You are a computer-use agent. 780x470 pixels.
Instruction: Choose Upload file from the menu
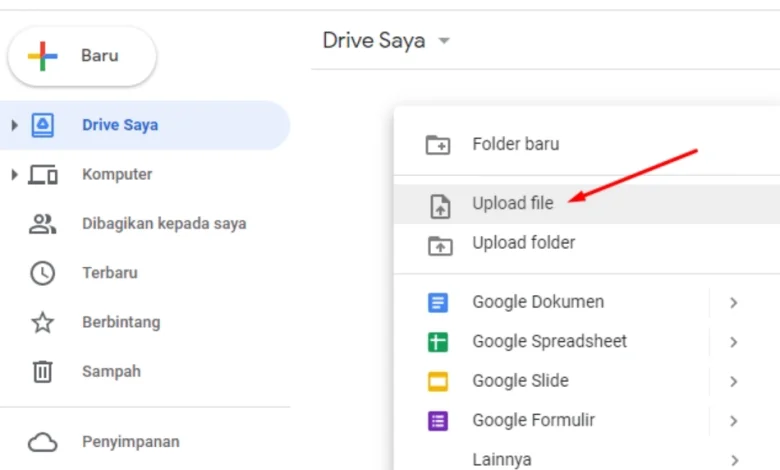(587, 204)
